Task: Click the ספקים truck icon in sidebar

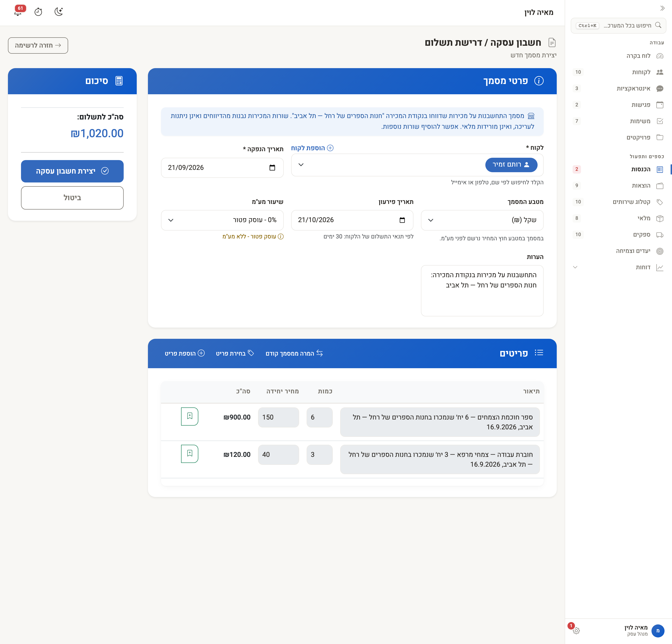Action: [x=660, y=235]
